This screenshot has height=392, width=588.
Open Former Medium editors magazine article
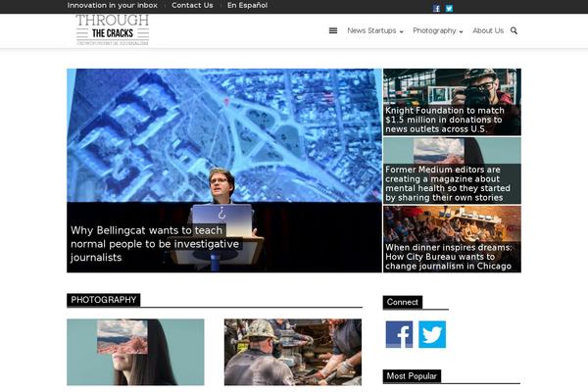coord(448,183)
